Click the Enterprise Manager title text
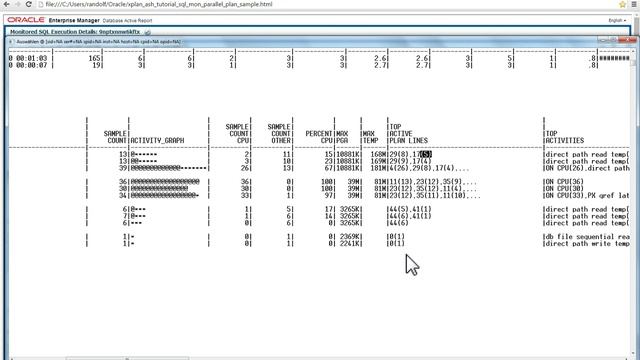 click(74, 20)
